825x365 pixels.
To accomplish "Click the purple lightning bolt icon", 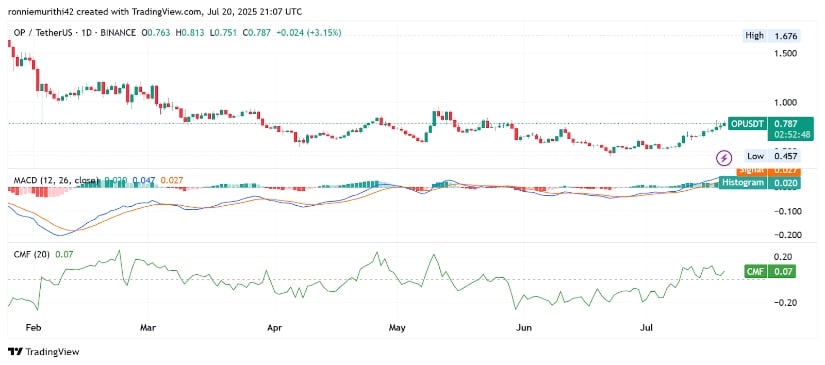I will (x=725, y=157).
